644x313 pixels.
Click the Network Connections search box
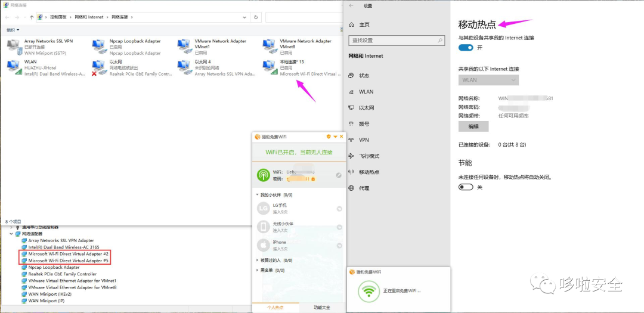pyautogui.click(x=304, y=17)
